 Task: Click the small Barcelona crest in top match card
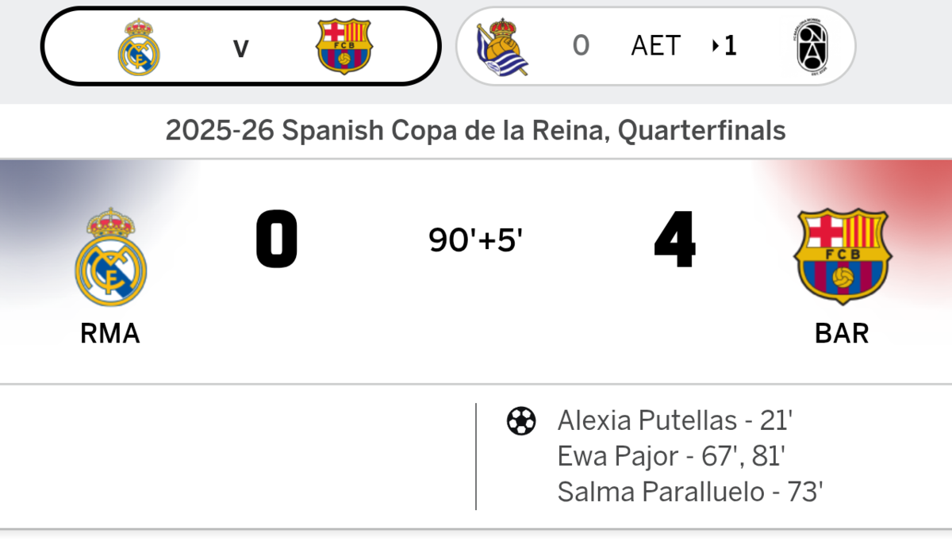tap(344, 47)
